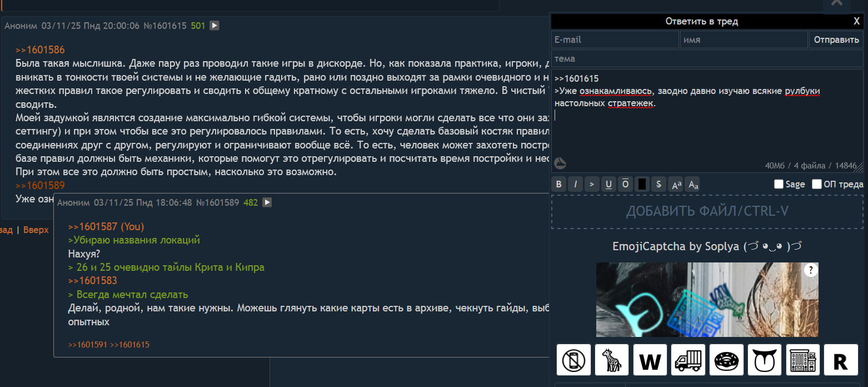
Task: Open post №1601589 options arrow
Action: [267, 202]
